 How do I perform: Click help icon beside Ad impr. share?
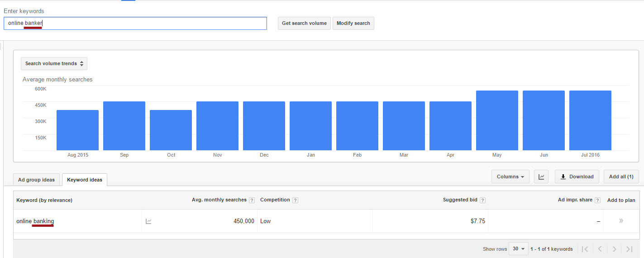tap(597, 200)
